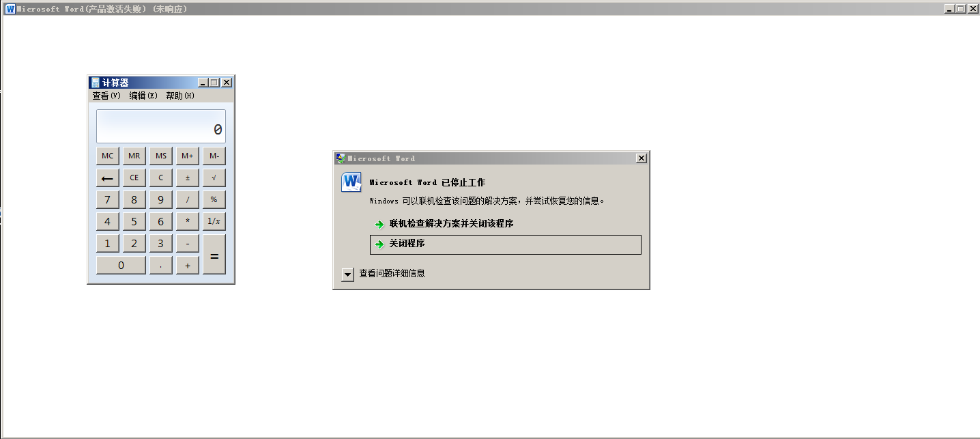Click the equals key on the calculator
Image resolution: width=980 pixels, height=439 pixels.
point(214,254)
